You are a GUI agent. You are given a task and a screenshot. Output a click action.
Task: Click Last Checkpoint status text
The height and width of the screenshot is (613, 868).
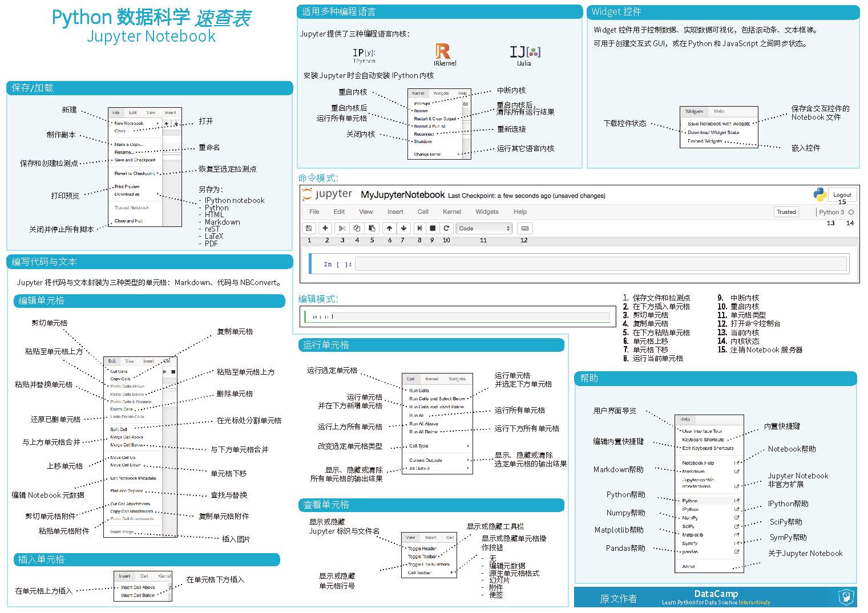pos(526,196)
